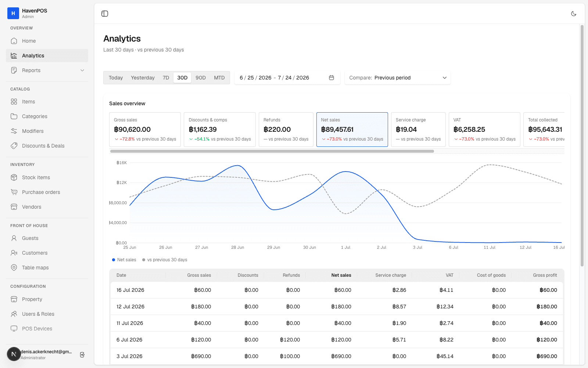Click the HavenPOS logo icon
Screen dimensions: 588x368
click(13, 13)
